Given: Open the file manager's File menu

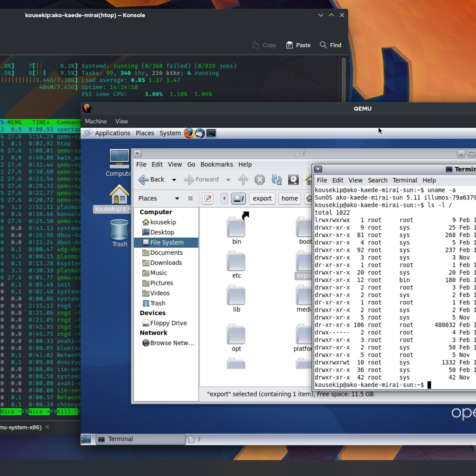Looking at the screenshot, I should tap(141, 165).
